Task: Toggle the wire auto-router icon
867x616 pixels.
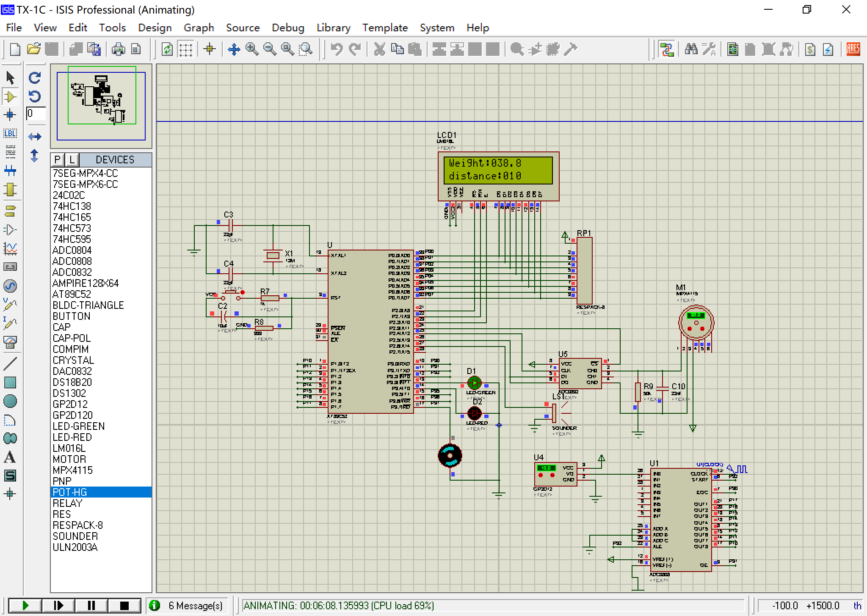Action: 667,49
